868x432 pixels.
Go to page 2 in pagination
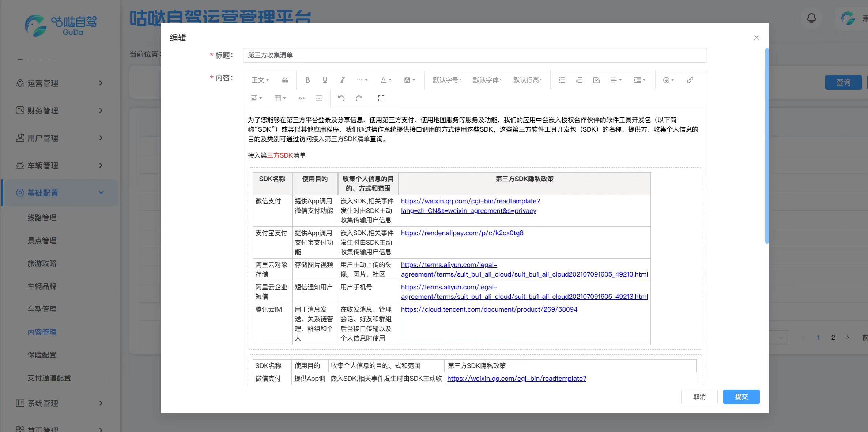click(x=833, y=338)
